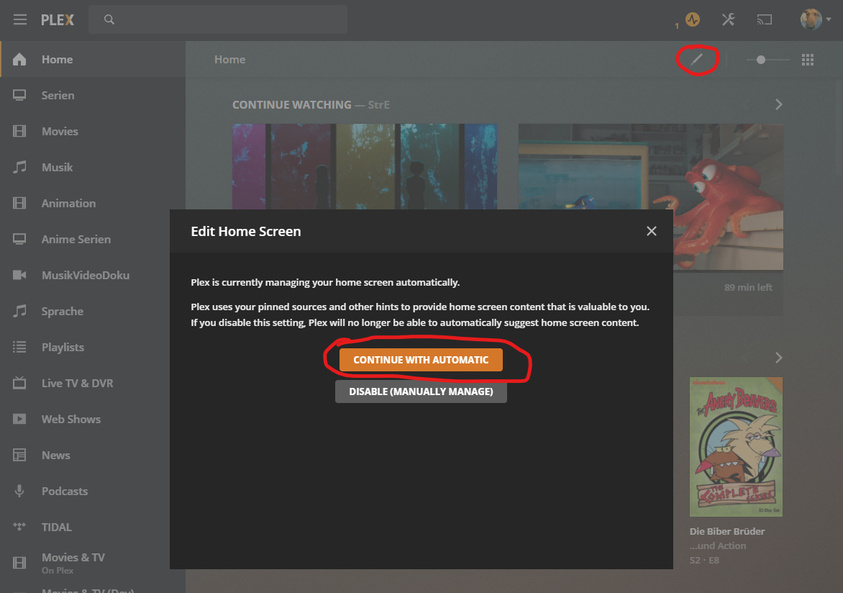Viewport: 843px width, 593px height.
Task: Open the hamburger menu icon
Action: point(20,20)
